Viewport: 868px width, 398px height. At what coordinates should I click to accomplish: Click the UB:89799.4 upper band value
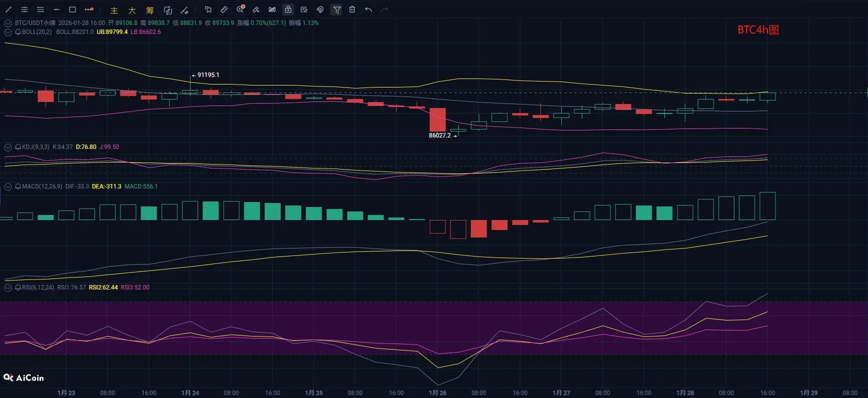112,32
